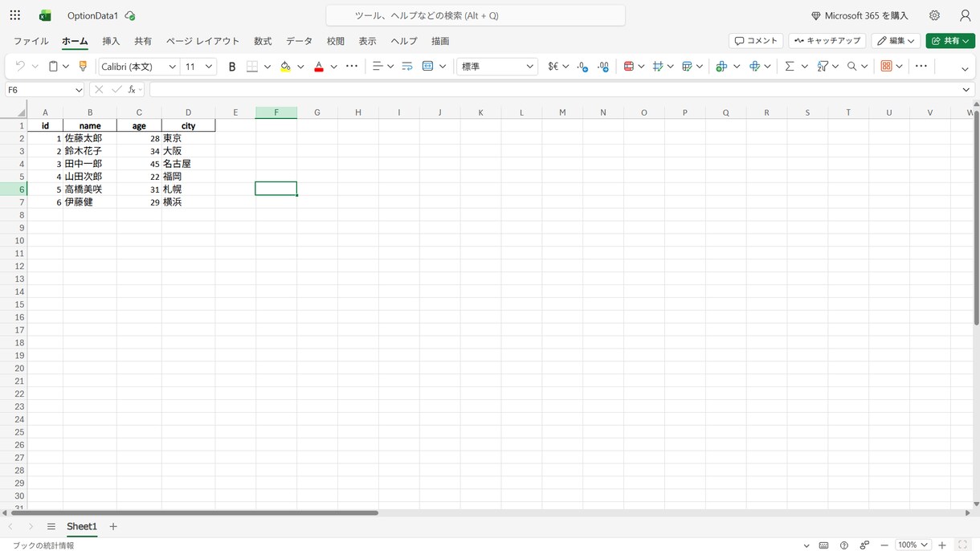Viewport: 980px width, 551px height.
Task: Click the コメント button
Action: pyautogui.click(x=756, y=41)
